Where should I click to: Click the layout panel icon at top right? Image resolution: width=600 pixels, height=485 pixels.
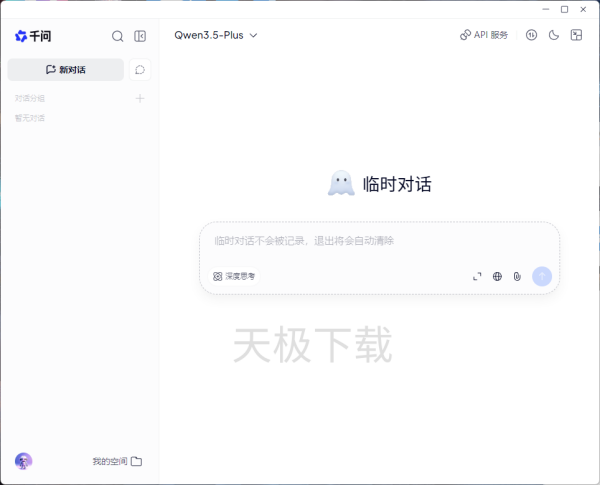[x=576, y=35]
